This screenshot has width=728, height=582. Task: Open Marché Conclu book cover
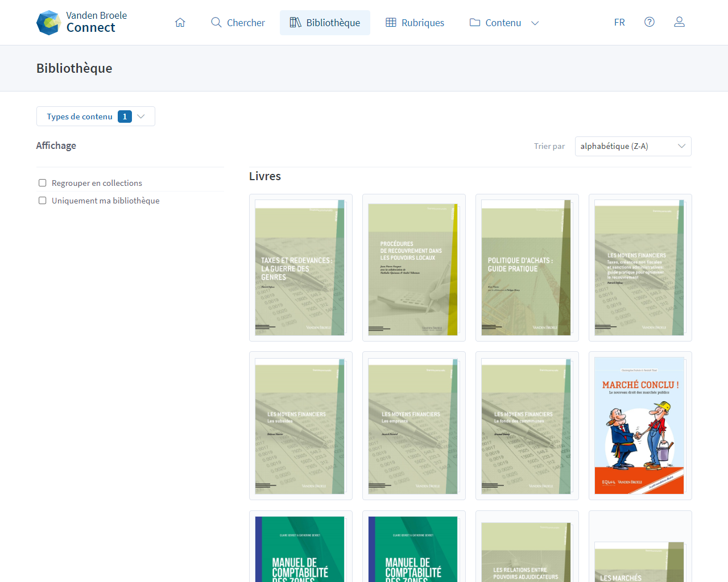coord(639,425)
